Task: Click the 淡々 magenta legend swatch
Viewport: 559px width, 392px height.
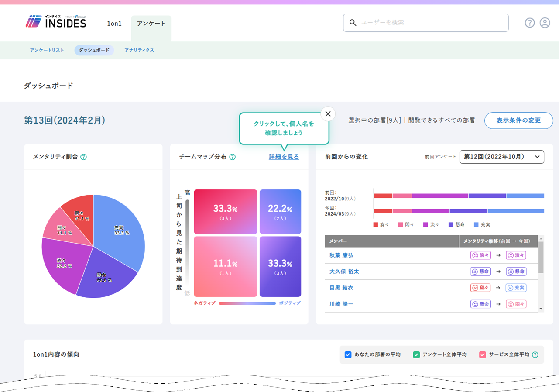Action: [x=425, y=224]
